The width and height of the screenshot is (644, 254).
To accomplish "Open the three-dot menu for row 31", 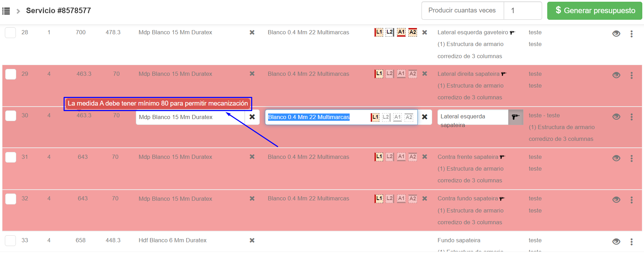I will pos(631,158).
